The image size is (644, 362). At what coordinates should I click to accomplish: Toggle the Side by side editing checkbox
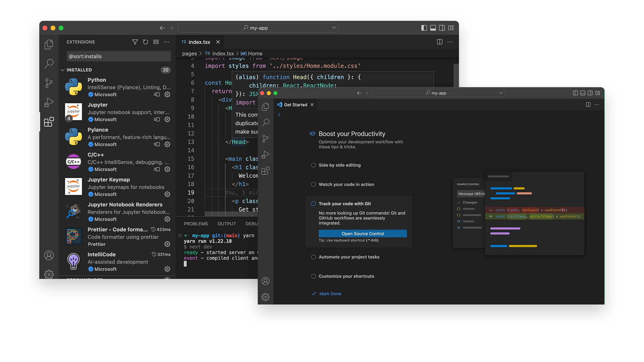[313, 165]
